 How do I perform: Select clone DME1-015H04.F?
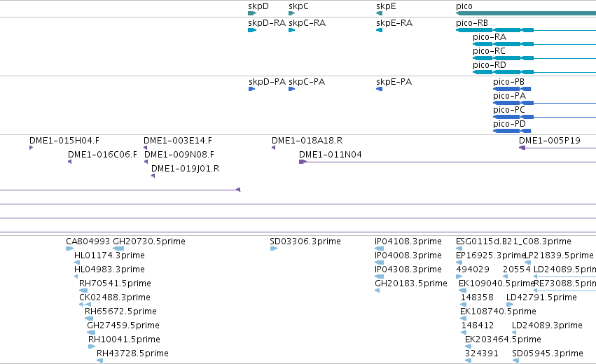pyautogui.click(x=64, y=141)
